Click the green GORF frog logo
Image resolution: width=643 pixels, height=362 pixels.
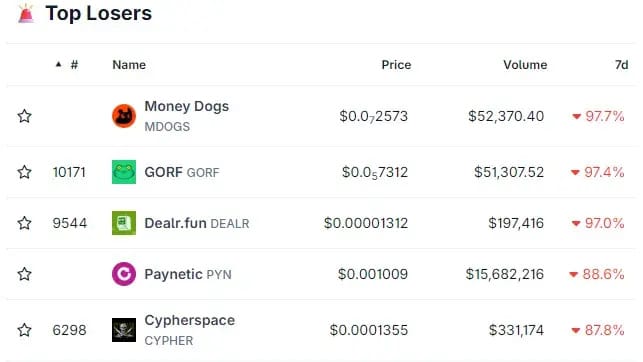click(124, 172)
